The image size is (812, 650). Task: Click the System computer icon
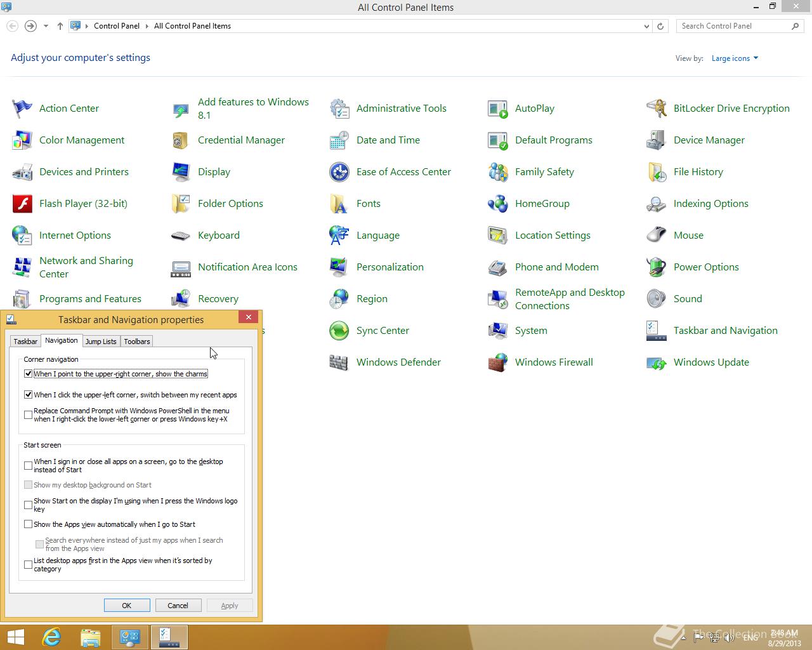[x=498, y=331]
